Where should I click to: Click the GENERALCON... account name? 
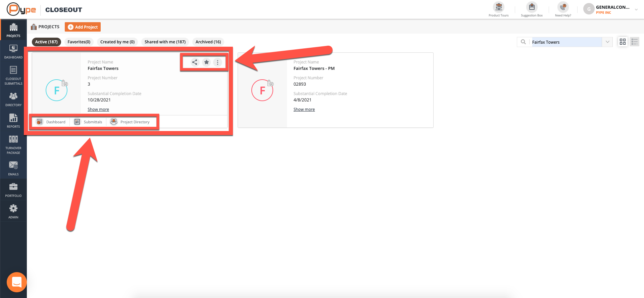pyautogui.click(x=613, y=7)
